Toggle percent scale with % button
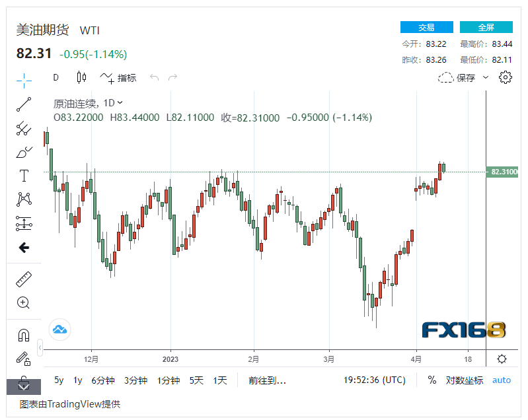The image size is (528, 420). (432, 380)
